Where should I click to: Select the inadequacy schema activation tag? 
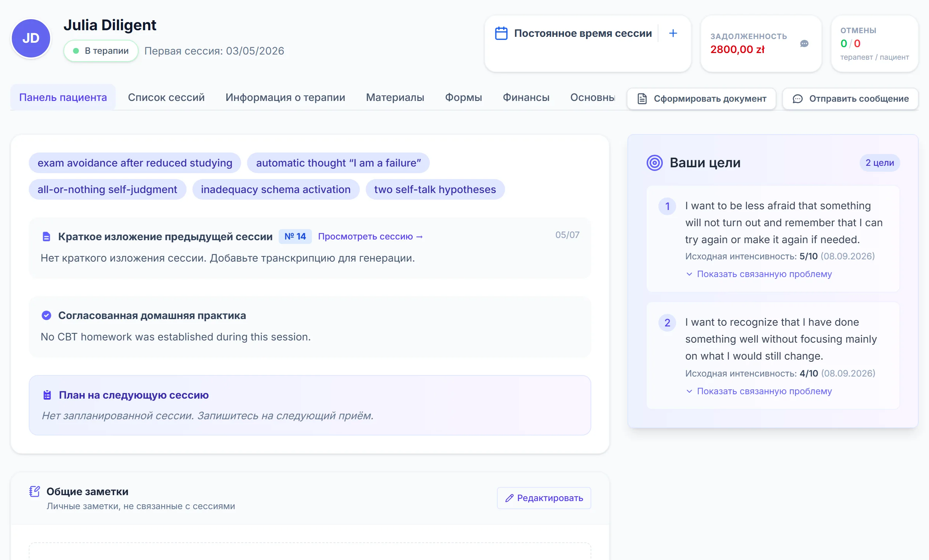click(x=276, y=189)
